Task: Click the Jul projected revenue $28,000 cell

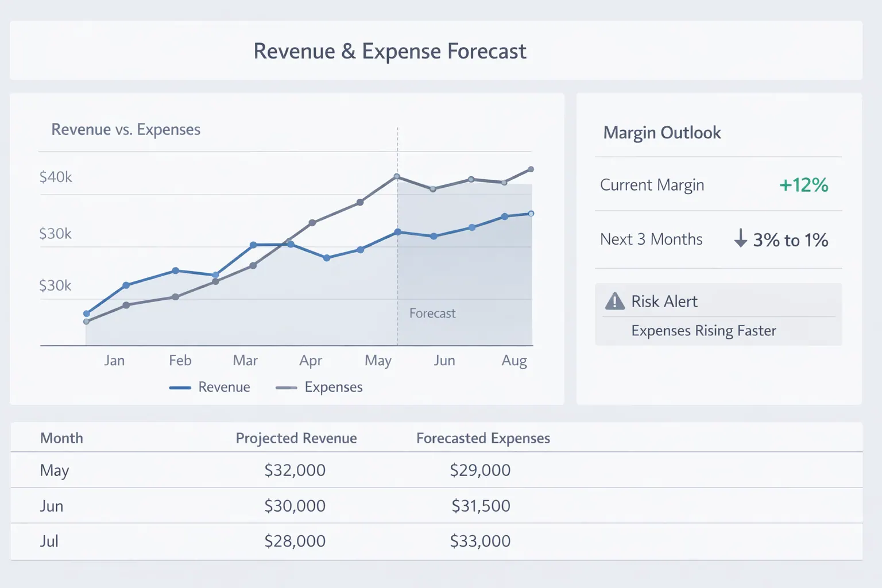Action: point(295,541)
